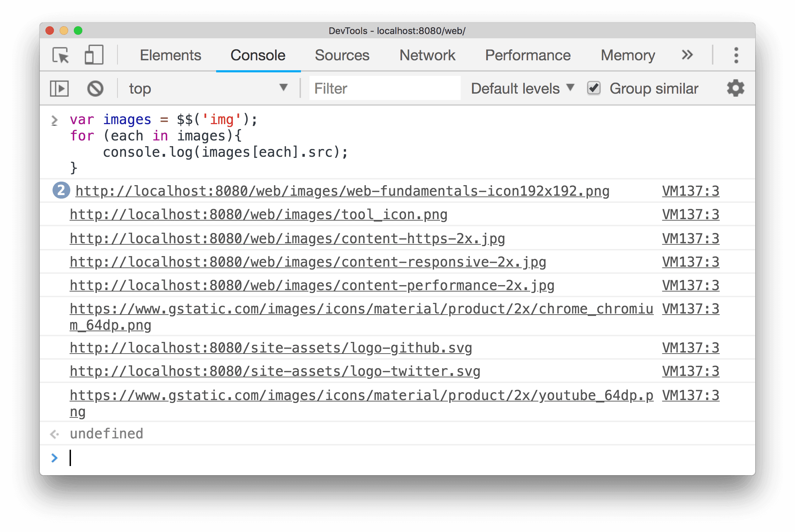Expand the Default levels dropdown

click(522, 88)
